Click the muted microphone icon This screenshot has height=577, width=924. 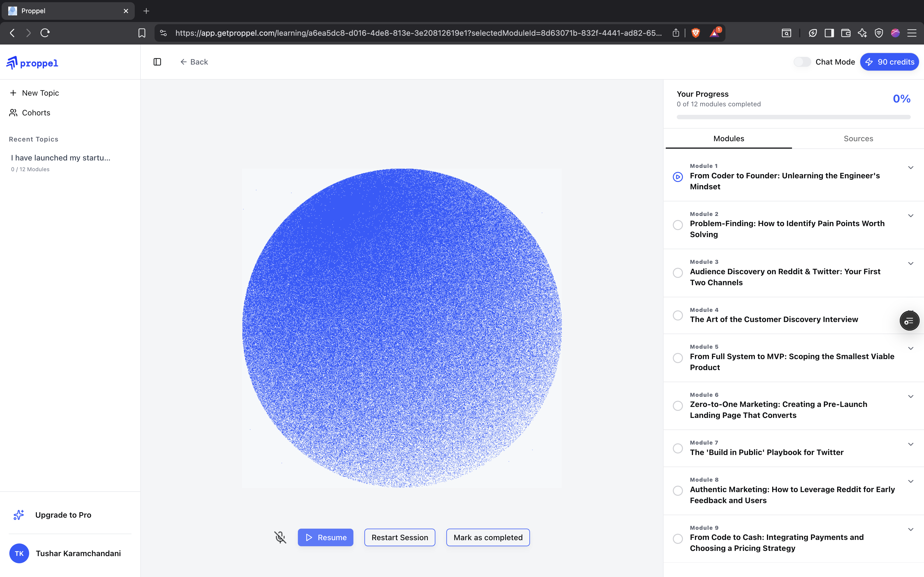click(x=280, y=537)
